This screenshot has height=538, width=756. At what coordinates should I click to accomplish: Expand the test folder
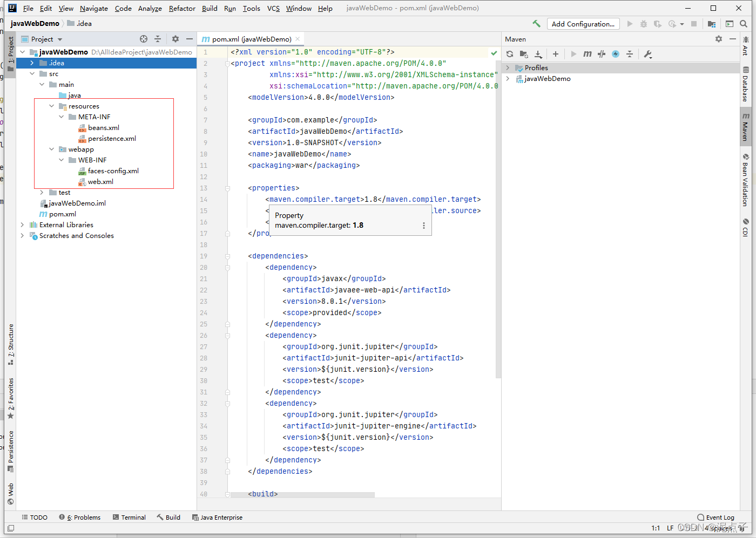(x=42, y=192)
